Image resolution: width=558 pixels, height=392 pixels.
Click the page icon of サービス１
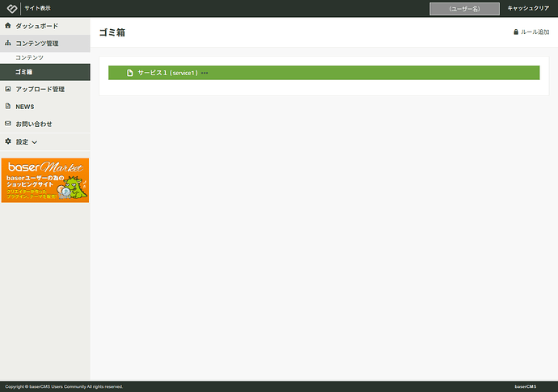coord(130,73)
